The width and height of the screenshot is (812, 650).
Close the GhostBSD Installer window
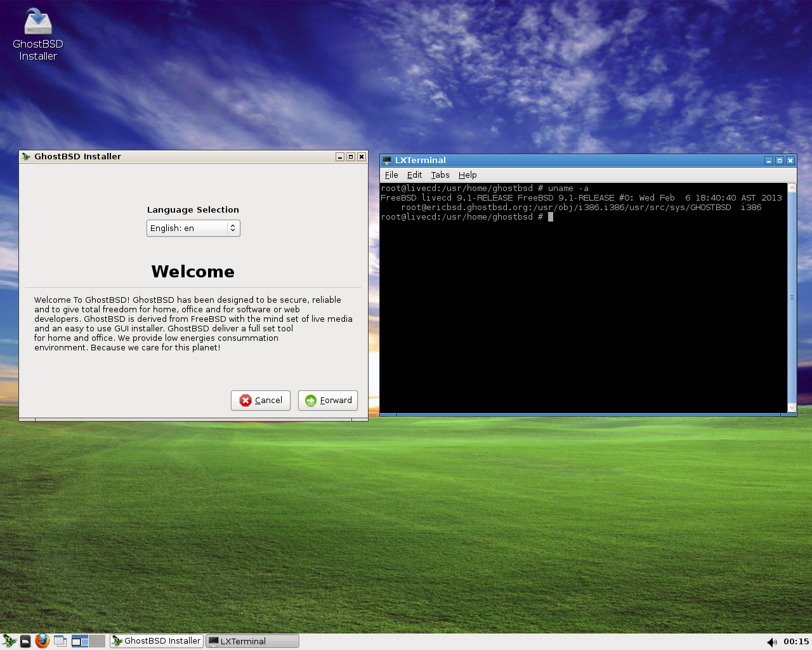[362, 157]
